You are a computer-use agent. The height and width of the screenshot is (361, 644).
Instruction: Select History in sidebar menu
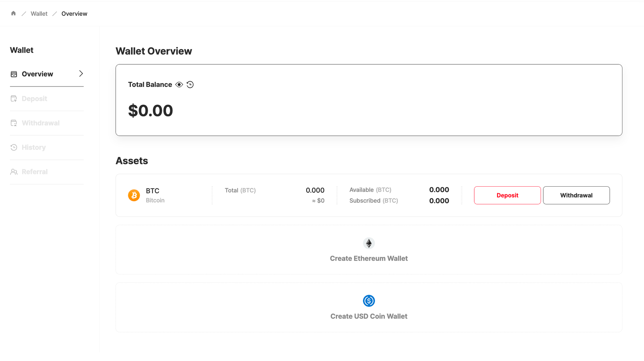coord(33,147)
